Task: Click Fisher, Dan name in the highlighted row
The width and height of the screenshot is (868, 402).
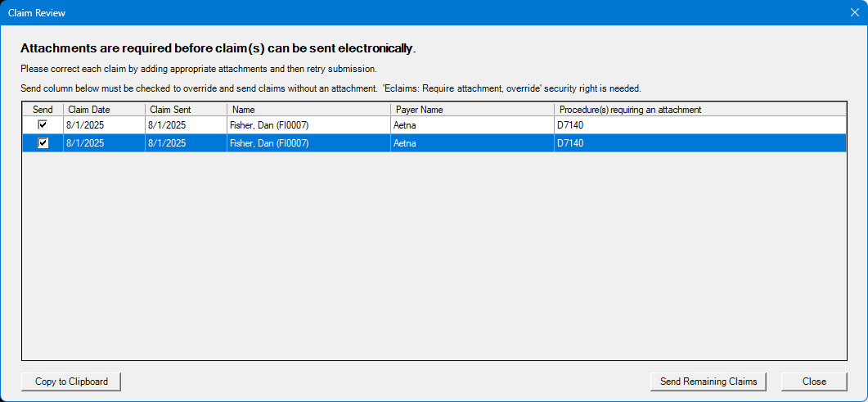Action: [x=269, y=142]
